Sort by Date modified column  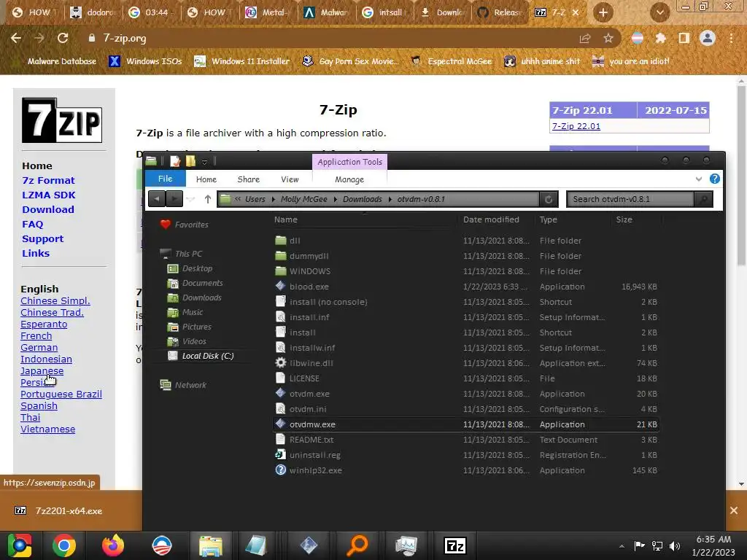pos(491,219)
